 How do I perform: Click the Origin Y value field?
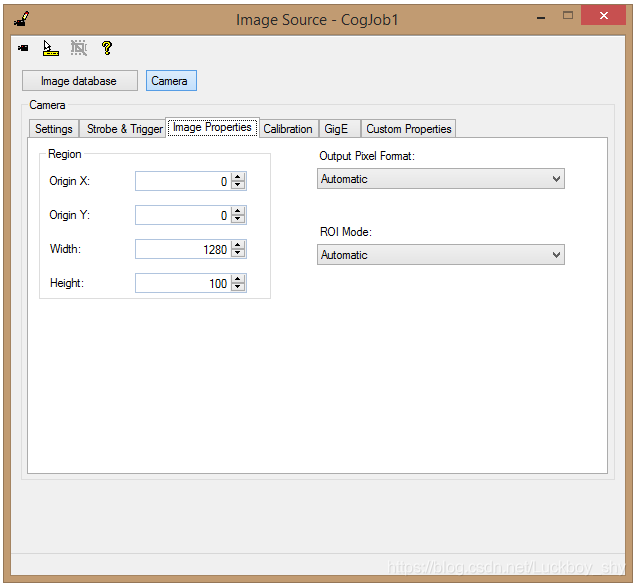[x=183, y=215]
